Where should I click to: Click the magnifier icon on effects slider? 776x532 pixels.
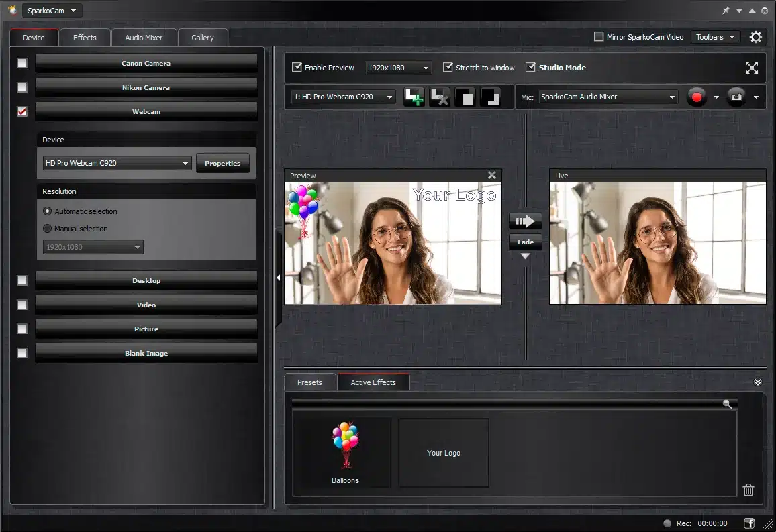(x=727, y=404)
